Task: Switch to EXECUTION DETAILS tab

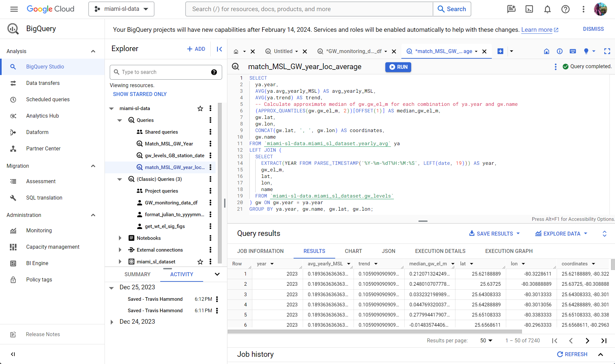Action: click(x=440, y=251)
